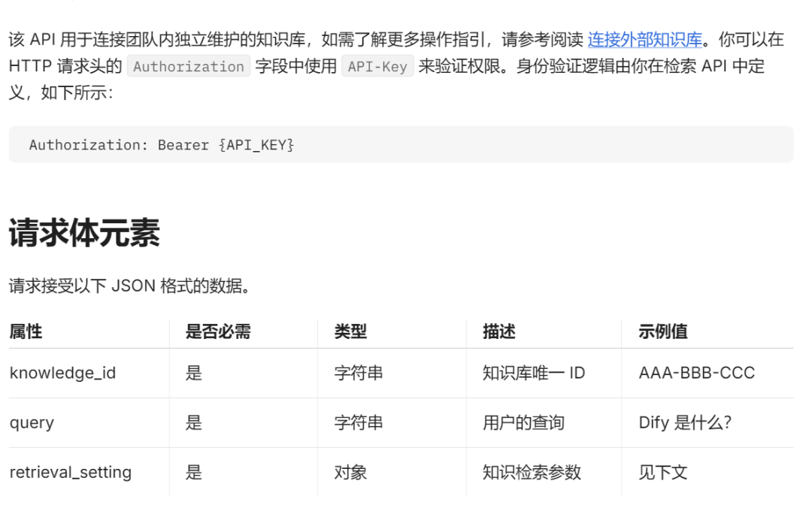Viewport: 812px width, 505px height.
Task: Select the query table cell
Action: tap(31, 422)
